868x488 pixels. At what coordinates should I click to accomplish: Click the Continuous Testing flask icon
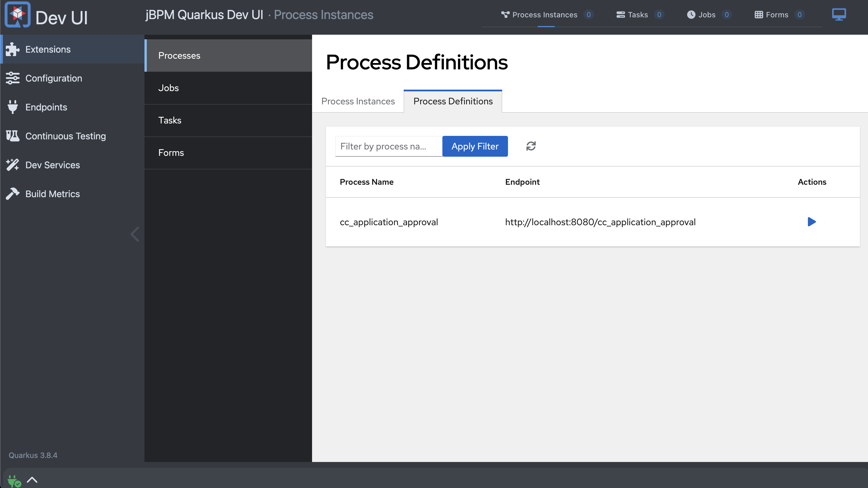[12, 136]
